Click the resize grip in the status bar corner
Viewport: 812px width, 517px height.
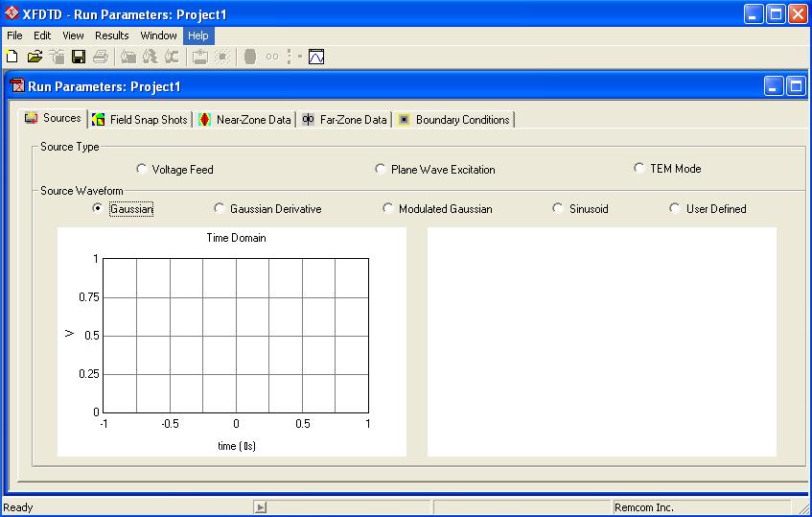tap(803, 508)
